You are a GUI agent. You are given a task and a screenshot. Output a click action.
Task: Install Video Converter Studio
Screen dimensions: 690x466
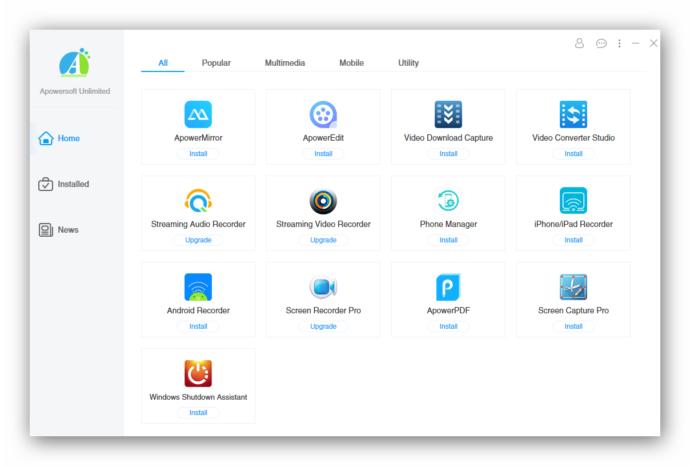(x=573, y=154)
